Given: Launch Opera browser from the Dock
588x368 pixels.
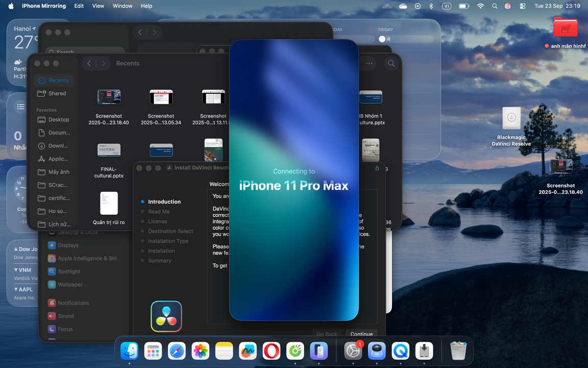Looking at the screenshot, I should tap(272, 351).
